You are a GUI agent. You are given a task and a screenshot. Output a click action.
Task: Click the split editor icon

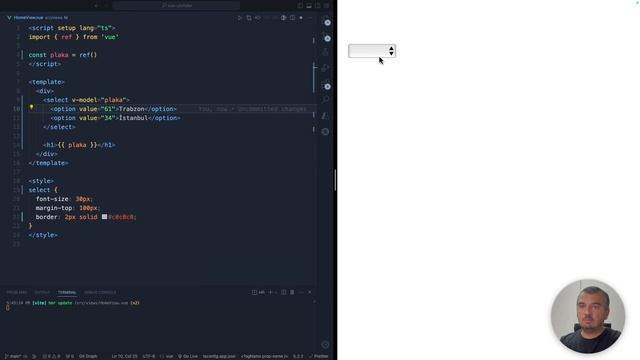tap(292, 18)
